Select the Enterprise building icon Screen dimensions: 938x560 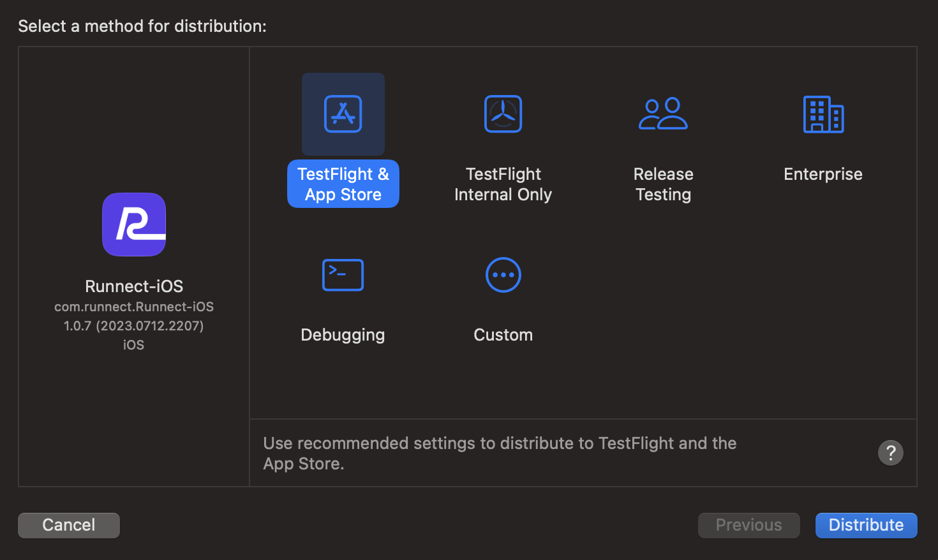click(823, 114)
